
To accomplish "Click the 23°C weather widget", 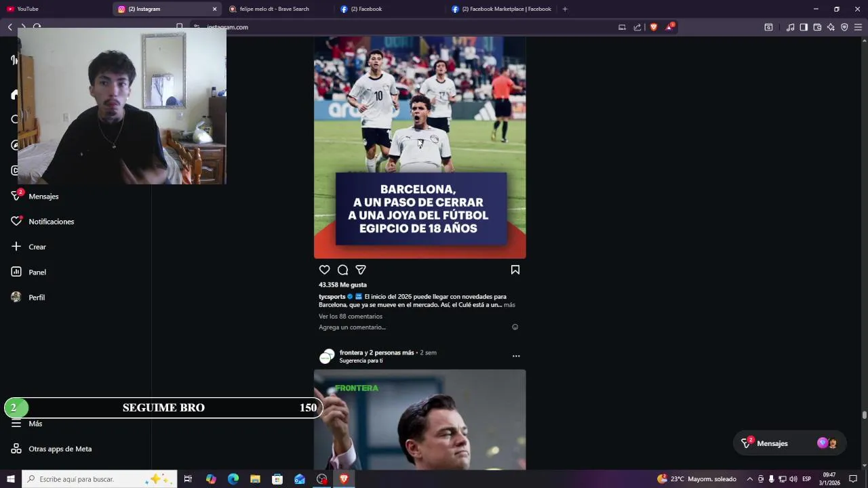I will point(696,479).
